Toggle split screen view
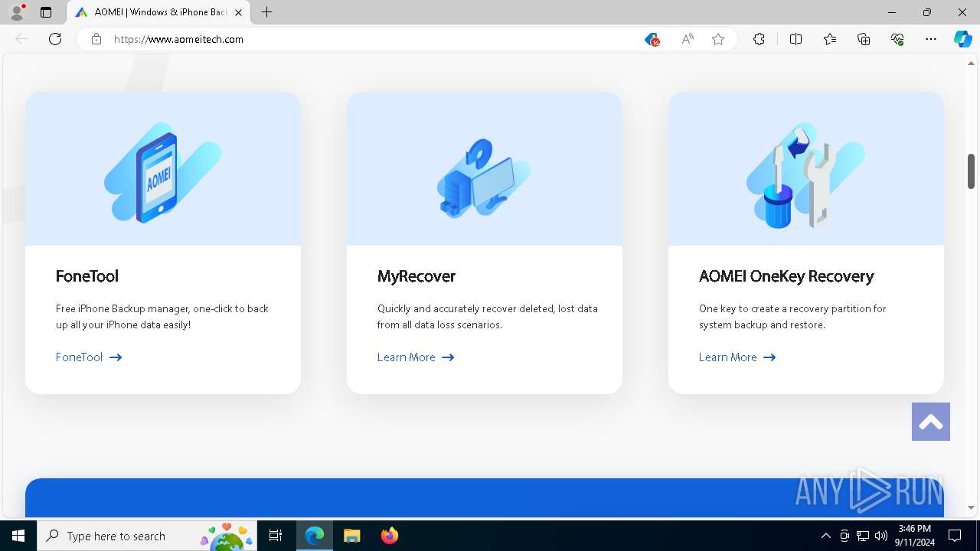 point(795,39)
